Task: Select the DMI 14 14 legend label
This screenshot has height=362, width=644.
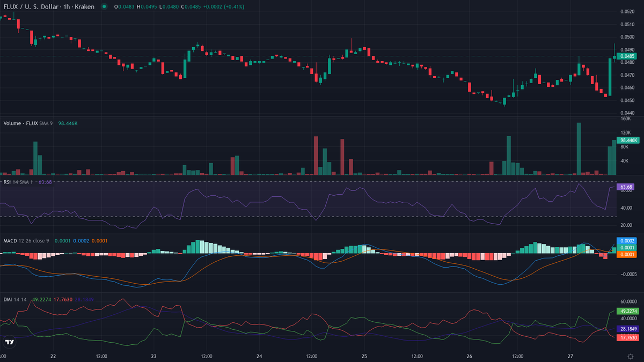Action: [x=15, y=299]
